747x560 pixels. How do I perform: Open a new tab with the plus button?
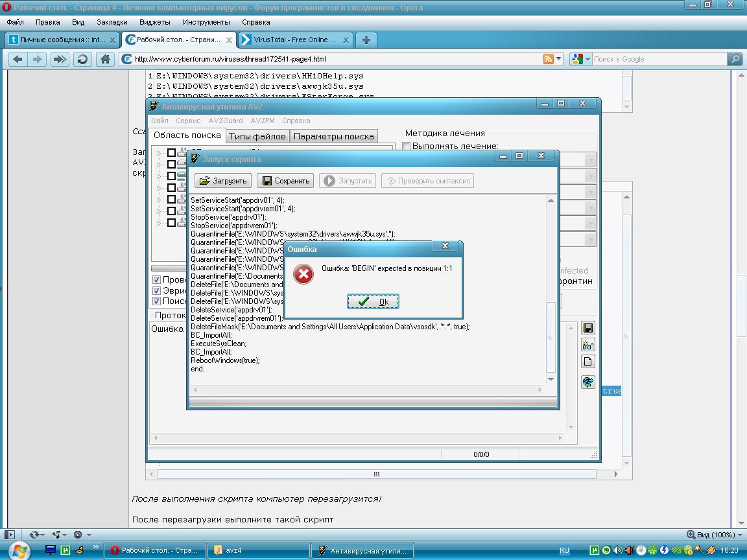pyautogui.click(x=366, y=40)
